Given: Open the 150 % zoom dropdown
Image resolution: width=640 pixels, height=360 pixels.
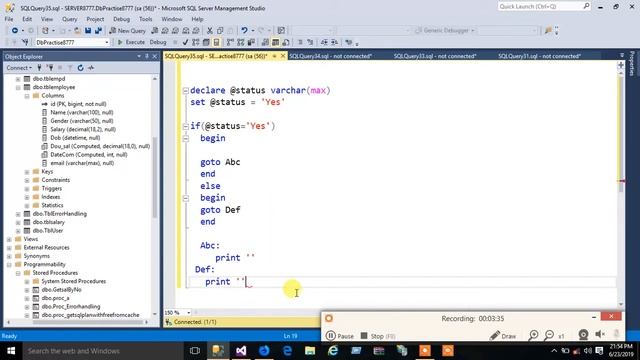Looking at the screenshot, I should pos(189,313).
